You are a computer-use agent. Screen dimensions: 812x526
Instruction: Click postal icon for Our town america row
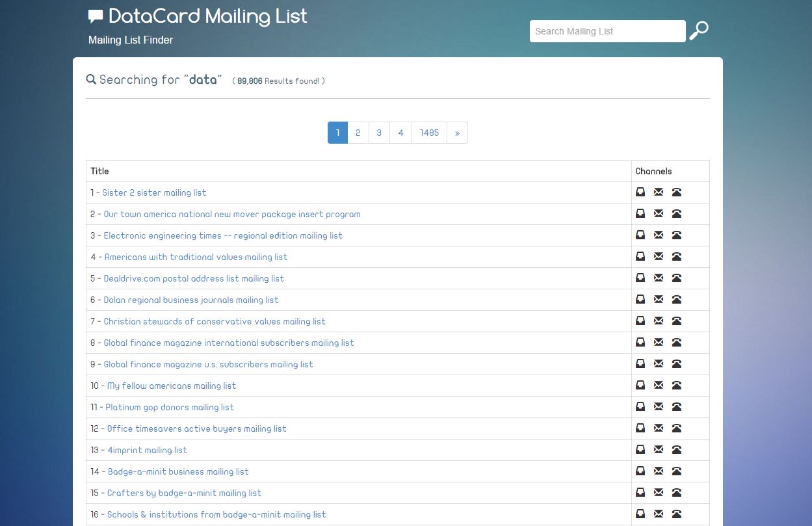640,213
